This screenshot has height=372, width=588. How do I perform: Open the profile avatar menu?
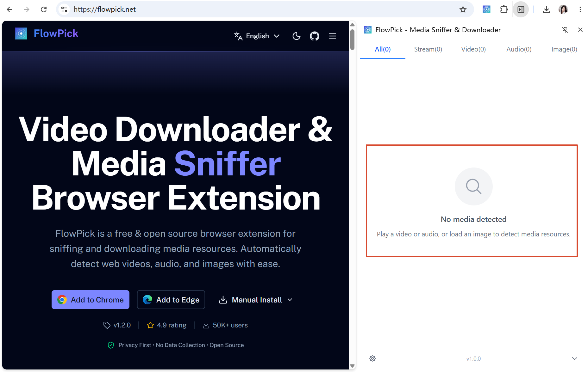563,9
